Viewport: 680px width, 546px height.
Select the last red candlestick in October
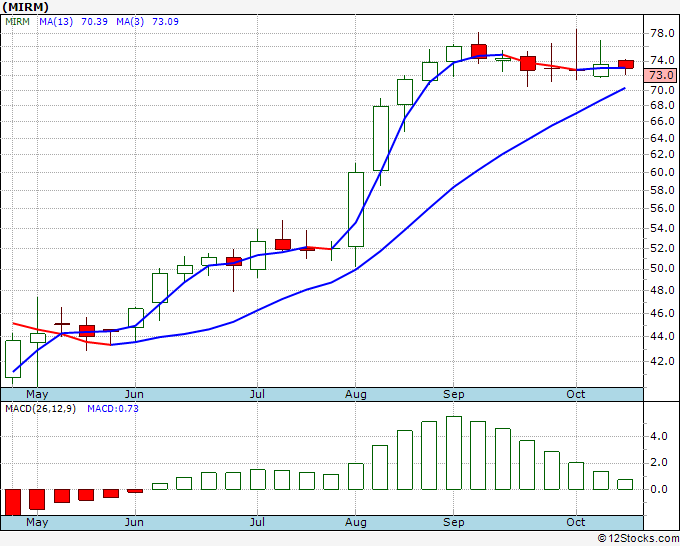[x=625, y=64]
